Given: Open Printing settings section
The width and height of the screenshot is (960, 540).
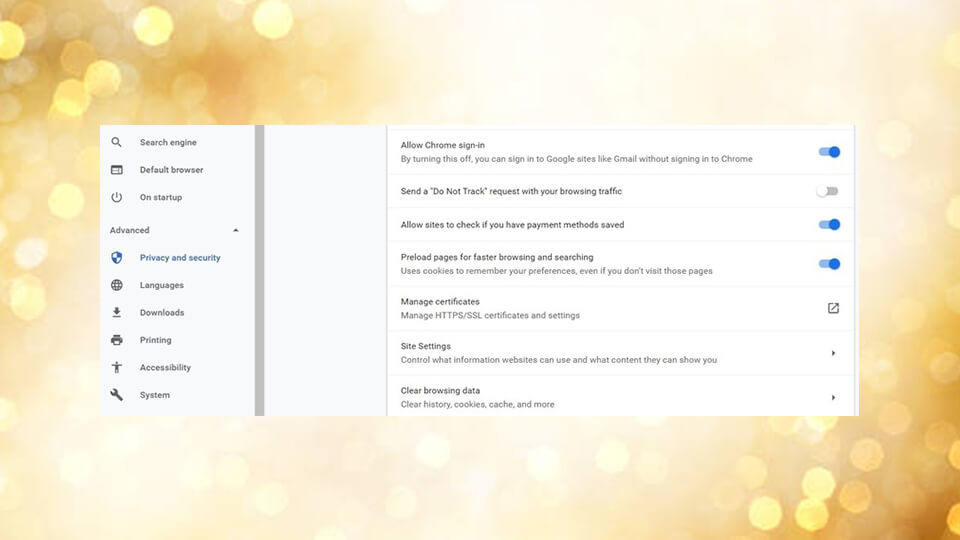Looking at the screenshot, I should tap(156, 340).
